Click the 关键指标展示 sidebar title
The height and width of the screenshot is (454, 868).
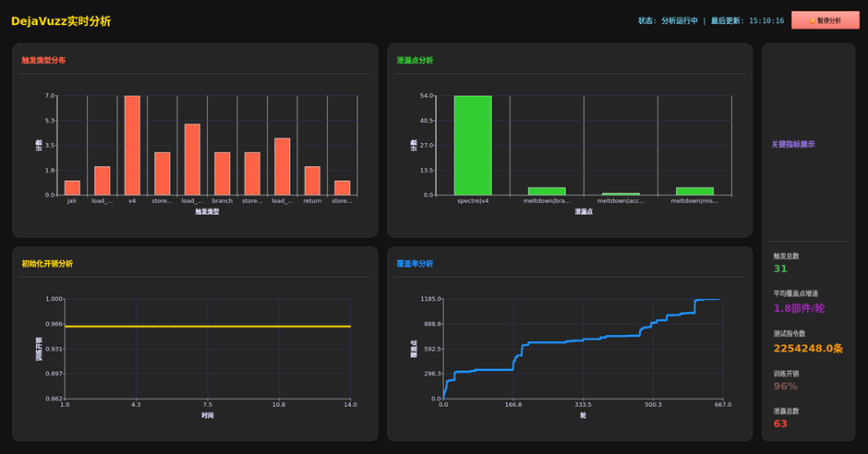click(793, 145)
